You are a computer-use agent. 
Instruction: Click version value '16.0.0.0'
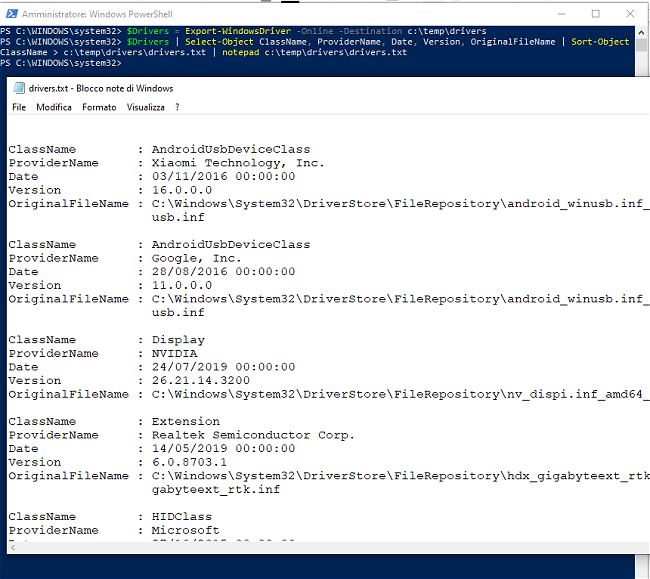coord(182,190)
